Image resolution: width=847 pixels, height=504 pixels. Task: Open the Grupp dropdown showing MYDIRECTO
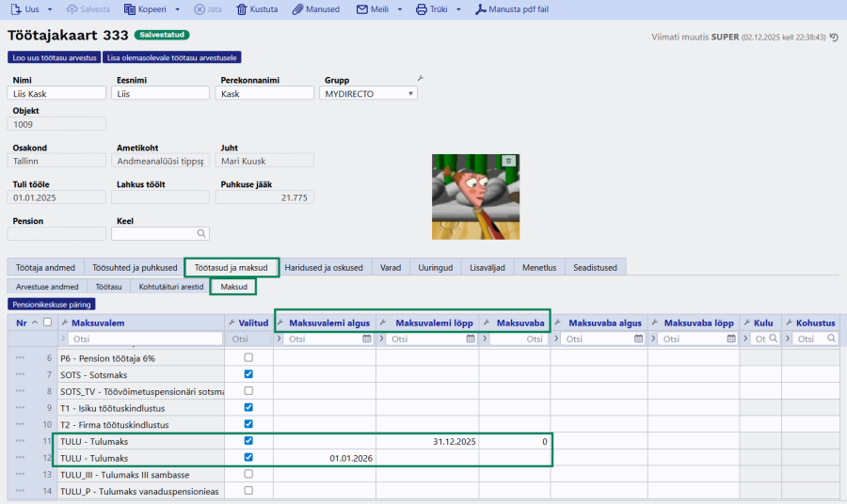[x=411, y=94]
